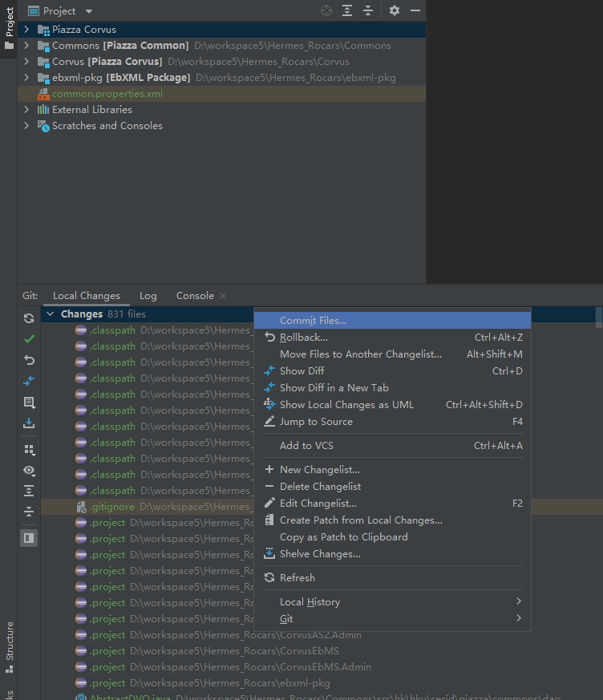Click the Shelve Silently download icon

(29, 423)
